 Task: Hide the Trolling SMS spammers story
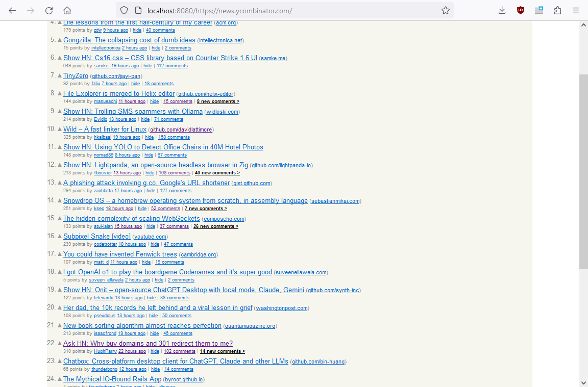coord(145,119)
